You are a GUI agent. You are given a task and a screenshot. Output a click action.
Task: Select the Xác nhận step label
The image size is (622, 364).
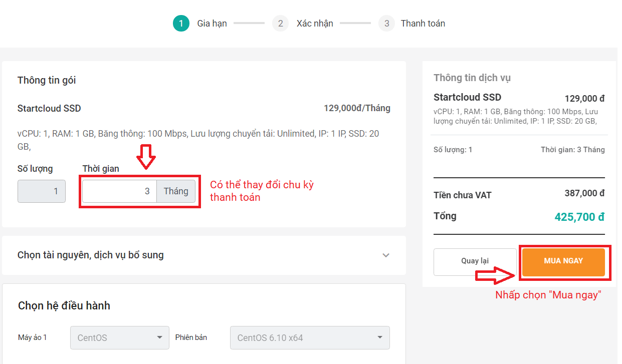315,24
